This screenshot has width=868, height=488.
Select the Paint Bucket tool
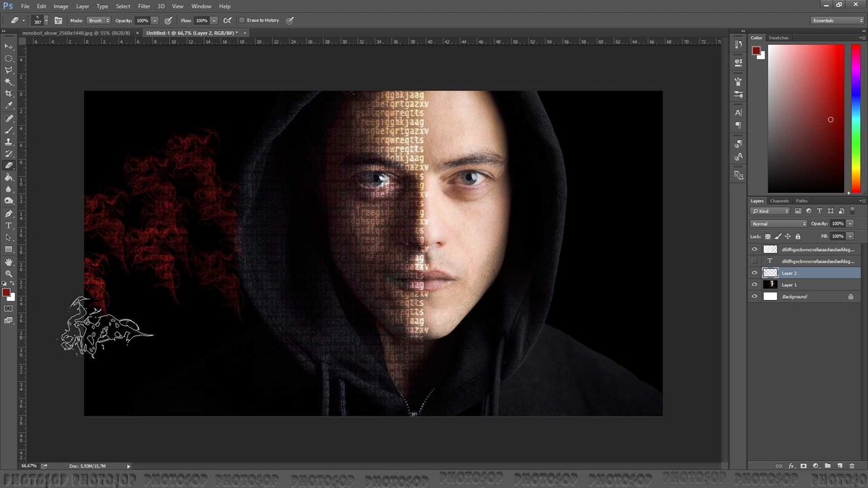tap(9, 177)
